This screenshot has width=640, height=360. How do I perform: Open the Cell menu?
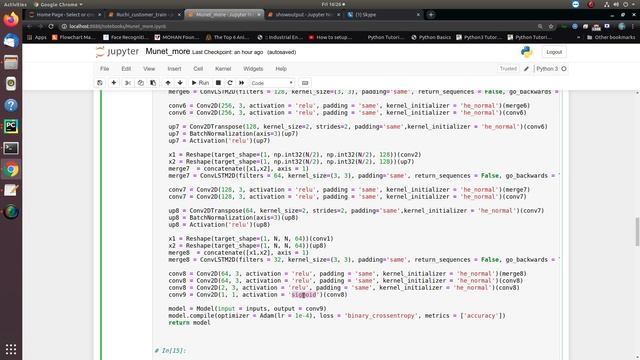(198, 69)
